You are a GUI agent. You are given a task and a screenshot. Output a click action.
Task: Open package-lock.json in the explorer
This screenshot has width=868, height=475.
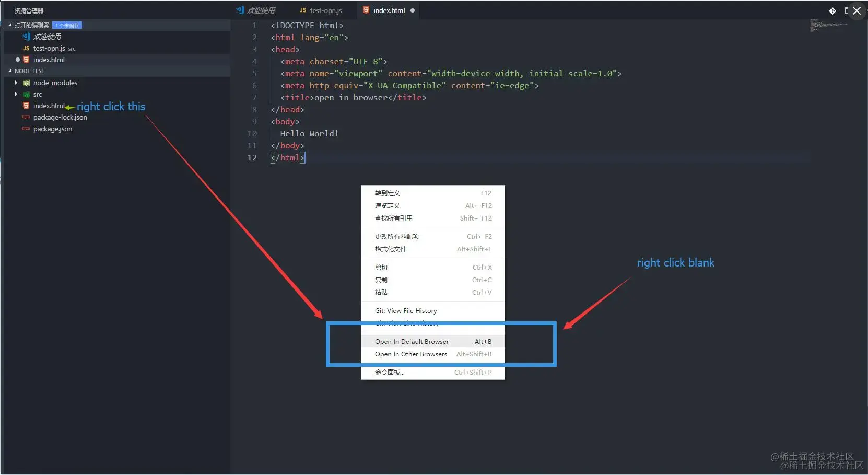coord(60,117)
